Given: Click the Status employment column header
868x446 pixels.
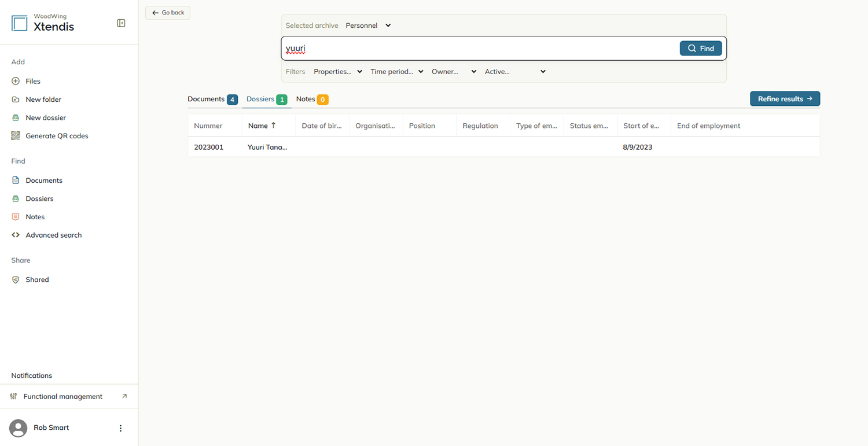Looking at the screenshot, I should (589, 126).
